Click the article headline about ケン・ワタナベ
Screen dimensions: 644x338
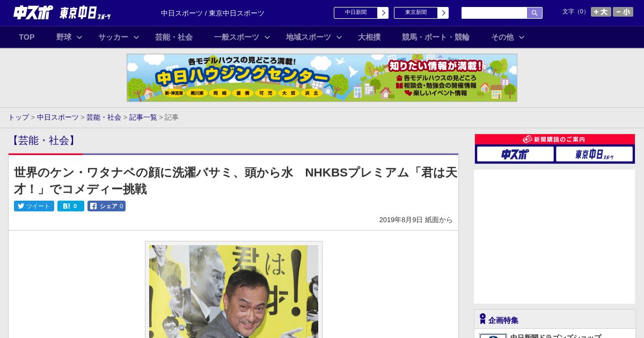click(236, 181)
